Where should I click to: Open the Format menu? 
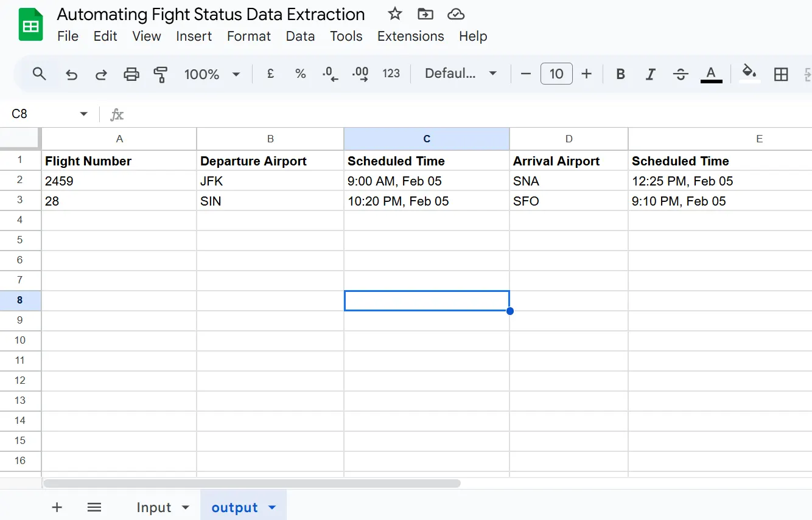pyautogui.click(x=249, y=36)
